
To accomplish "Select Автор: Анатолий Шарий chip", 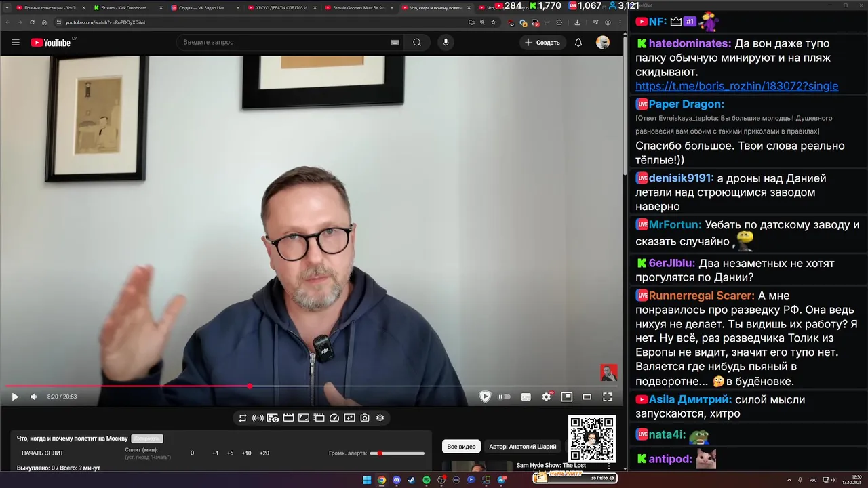I will coord(523,447).
